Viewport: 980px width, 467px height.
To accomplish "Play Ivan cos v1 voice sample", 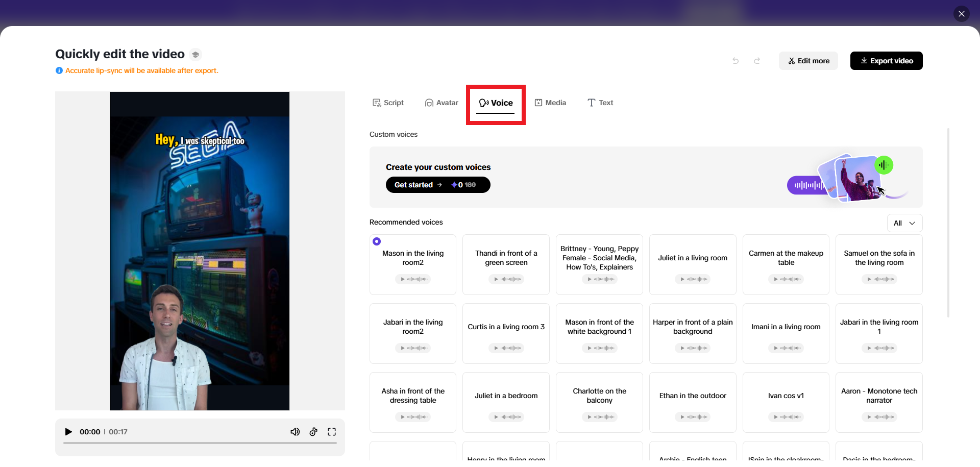I will tap(786, 417).
